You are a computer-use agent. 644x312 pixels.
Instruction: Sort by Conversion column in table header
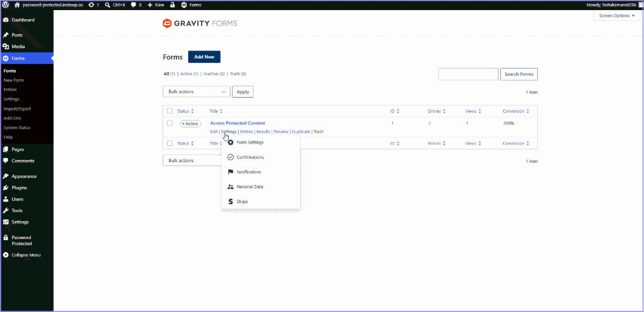click(x=516, y=111)
